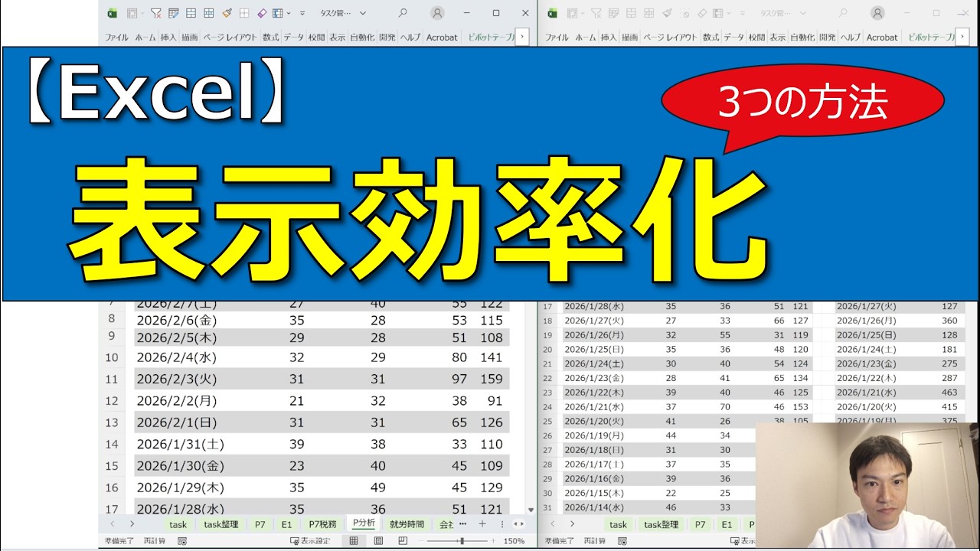Screen dimensions: 980x551
Task: Select the 就労時間 sheet in left window
Action: point(407,524)
